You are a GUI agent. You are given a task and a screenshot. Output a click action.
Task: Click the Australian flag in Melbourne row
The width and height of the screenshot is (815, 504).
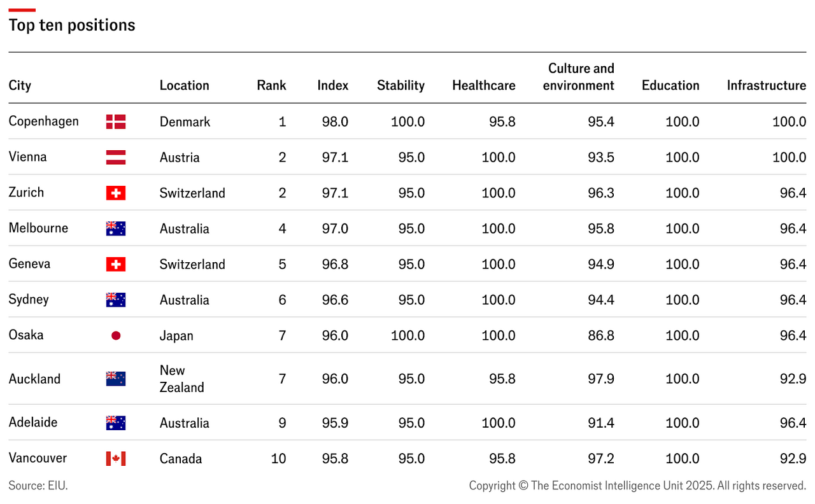point(116,228)
